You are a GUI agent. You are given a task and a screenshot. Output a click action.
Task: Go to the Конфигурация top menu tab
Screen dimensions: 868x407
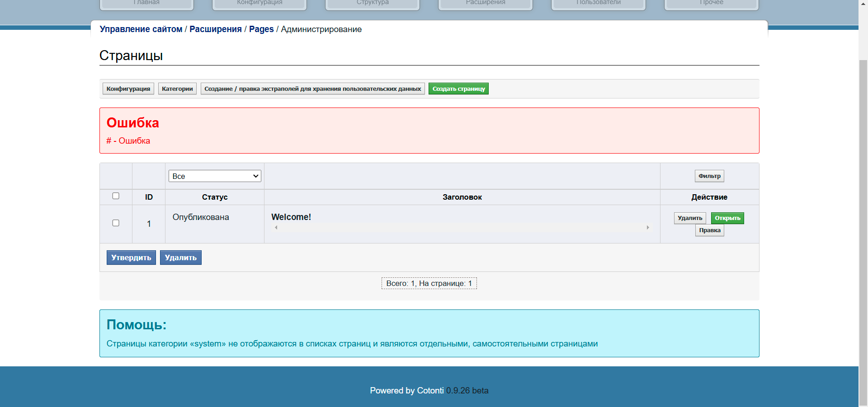[x=259, y=4]
